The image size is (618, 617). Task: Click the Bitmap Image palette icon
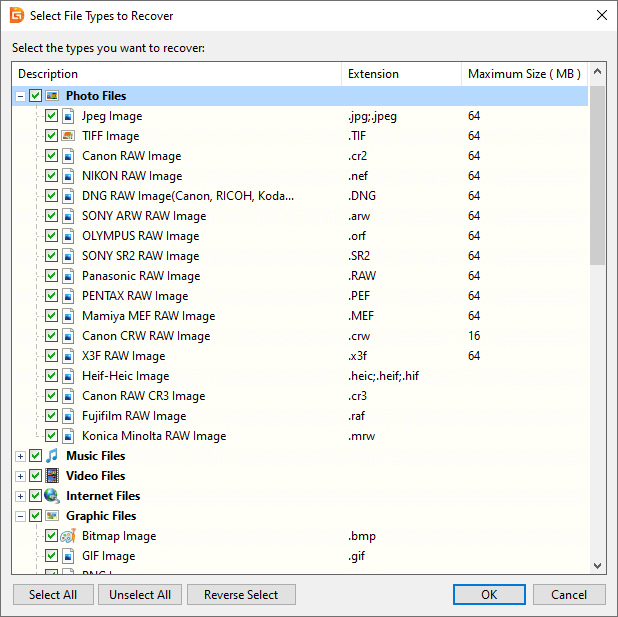(x=68, y=536)
